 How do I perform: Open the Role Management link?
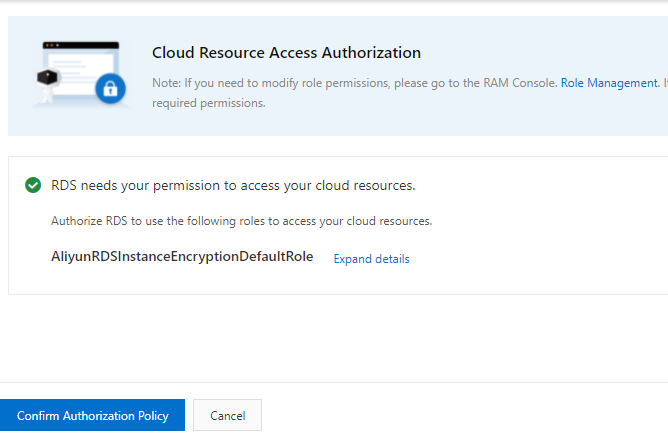click(x=609, y=83)
